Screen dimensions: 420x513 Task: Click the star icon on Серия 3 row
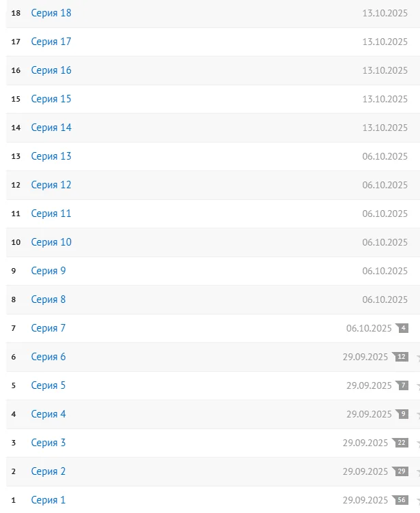click(417, 443)
